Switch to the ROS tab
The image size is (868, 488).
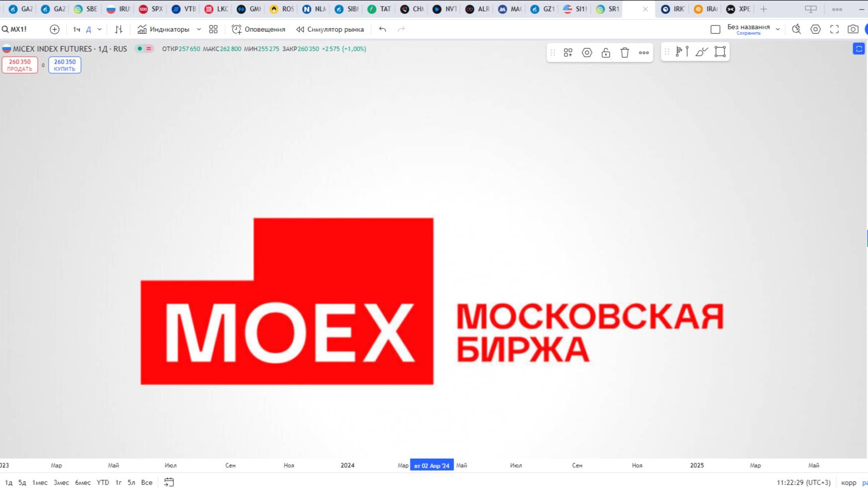pyautogui.click(x=282, y=9)
